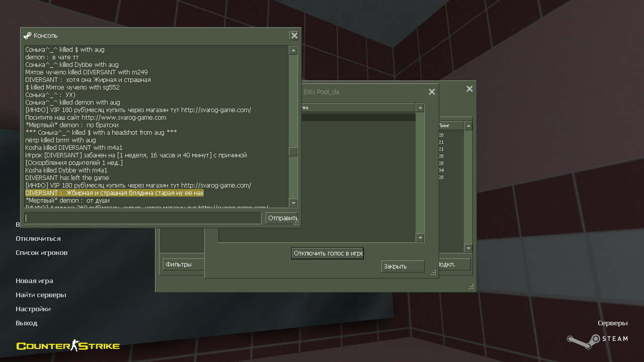
Task: Click the Steam icon in the console title bar
Action: (27, 36)
